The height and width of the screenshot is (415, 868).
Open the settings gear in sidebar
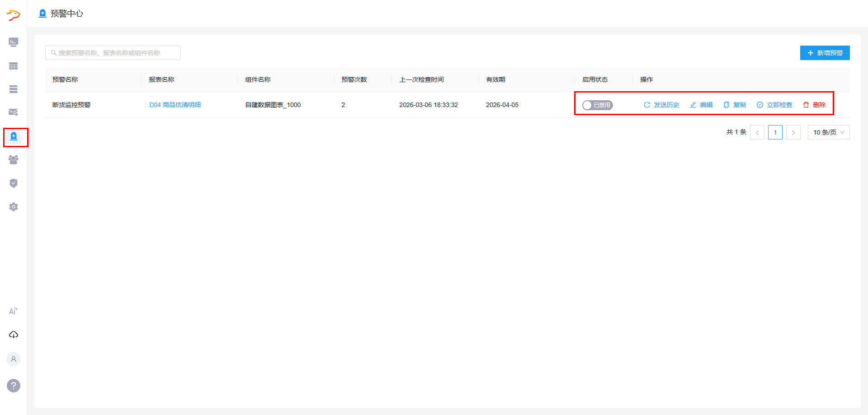(14, 207)
